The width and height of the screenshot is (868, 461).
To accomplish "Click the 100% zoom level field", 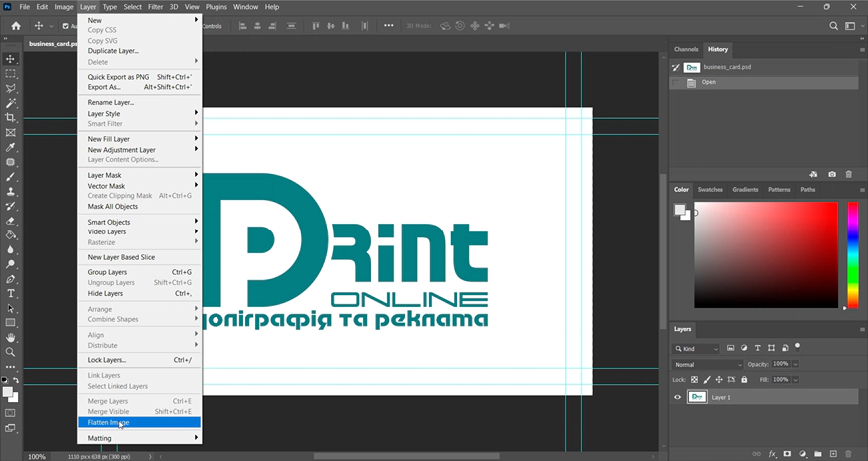I will click(37, 457).
